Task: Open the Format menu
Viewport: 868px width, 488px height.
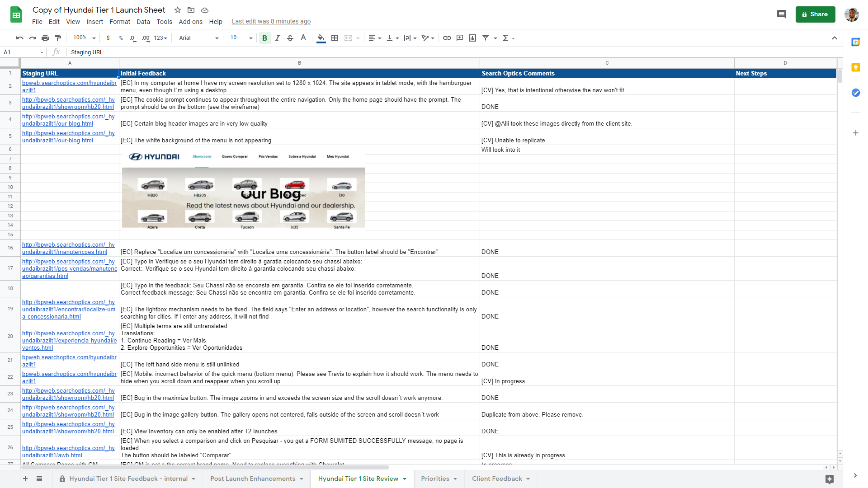Action: (120, 22)
